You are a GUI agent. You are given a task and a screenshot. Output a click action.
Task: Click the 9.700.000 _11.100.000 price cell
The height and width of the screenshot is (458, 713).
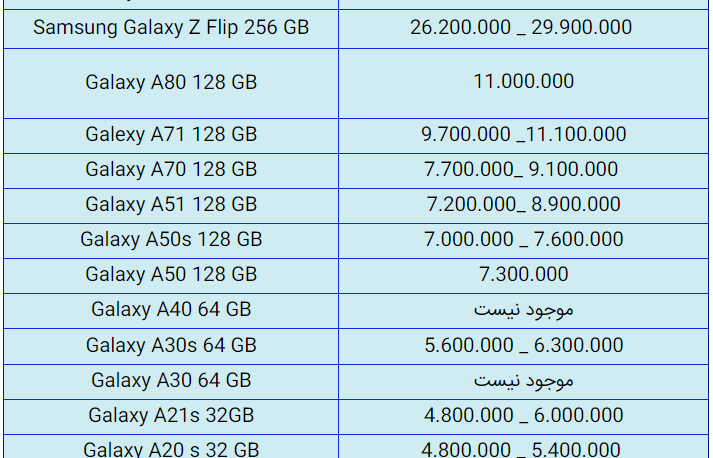tap(523, 136)
